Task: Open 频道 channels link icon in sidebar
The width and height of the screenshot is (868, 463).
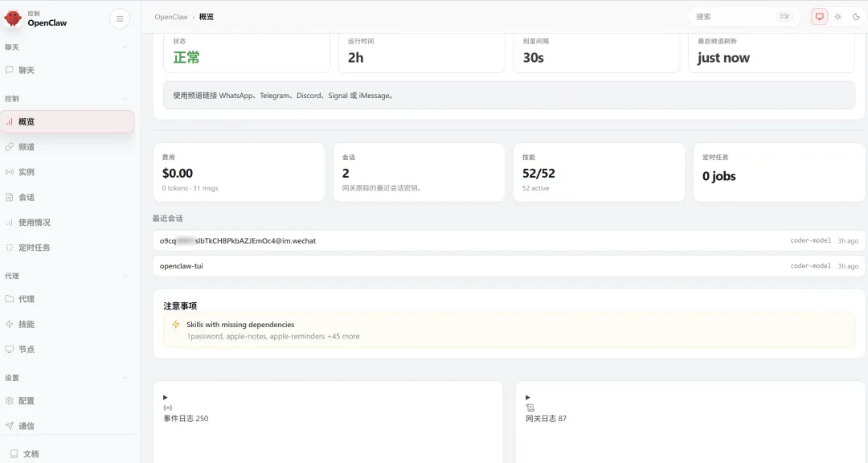Action: 10,147
